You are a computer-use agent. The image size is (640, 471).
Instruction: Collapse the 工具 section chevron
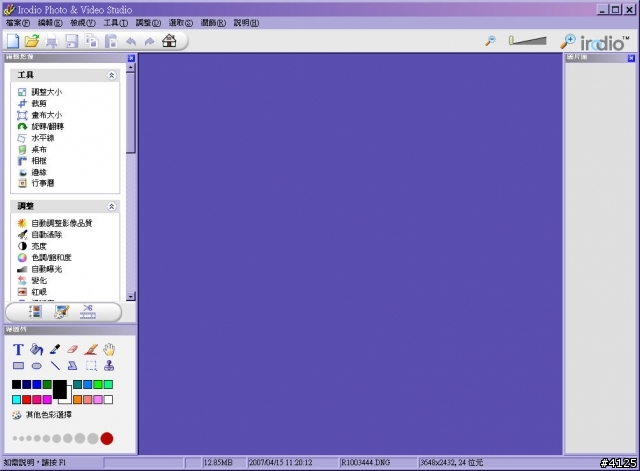(111, 76)
